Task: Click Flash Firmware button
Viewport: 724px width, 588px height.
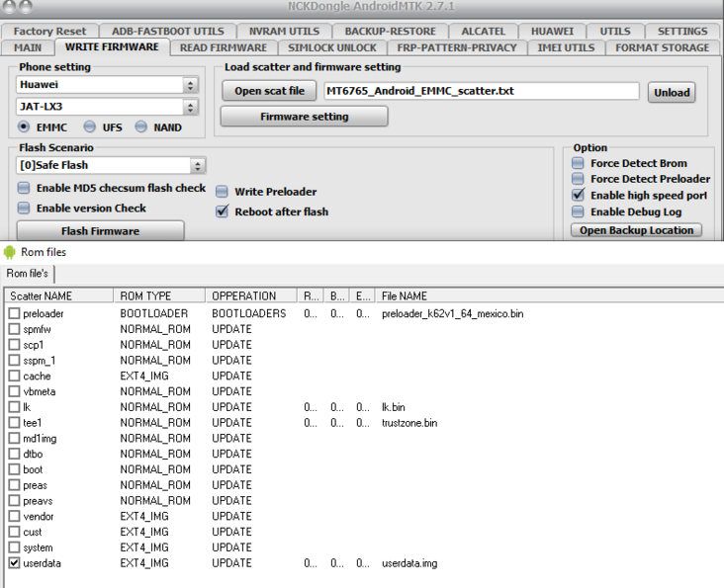Action: [100, 230]
